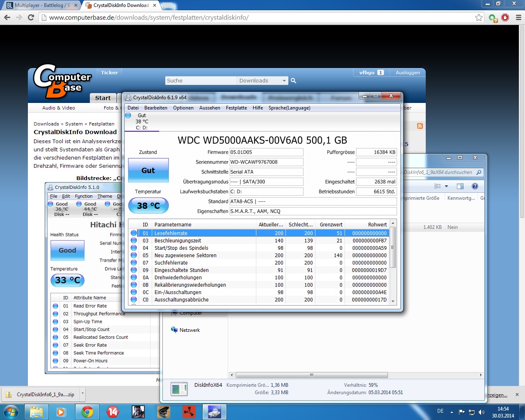Open Aussehen menu

(210, 108)
